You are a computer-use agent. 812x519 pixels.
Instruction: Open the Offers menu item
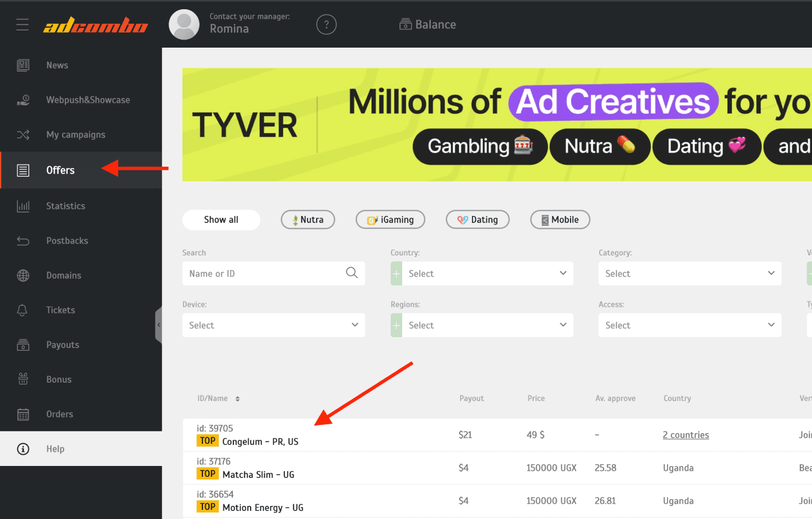[81, 170]
